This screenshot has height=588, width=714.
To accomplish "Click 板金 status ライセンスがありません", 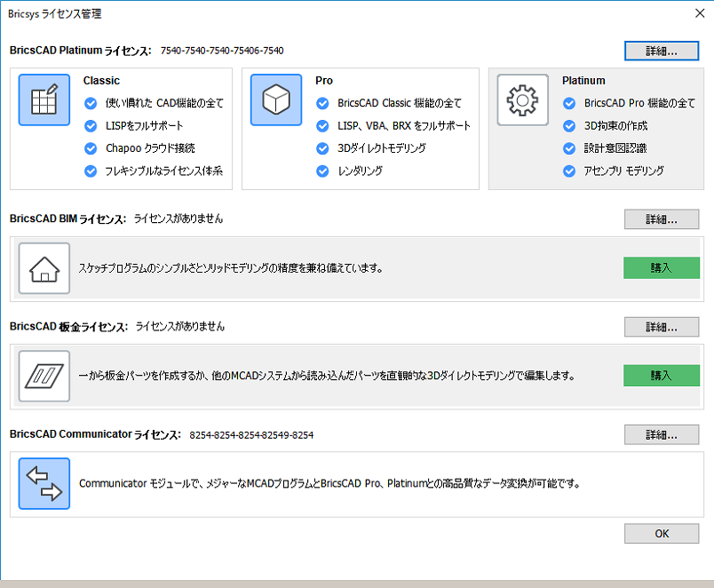I will pos(180,326).
